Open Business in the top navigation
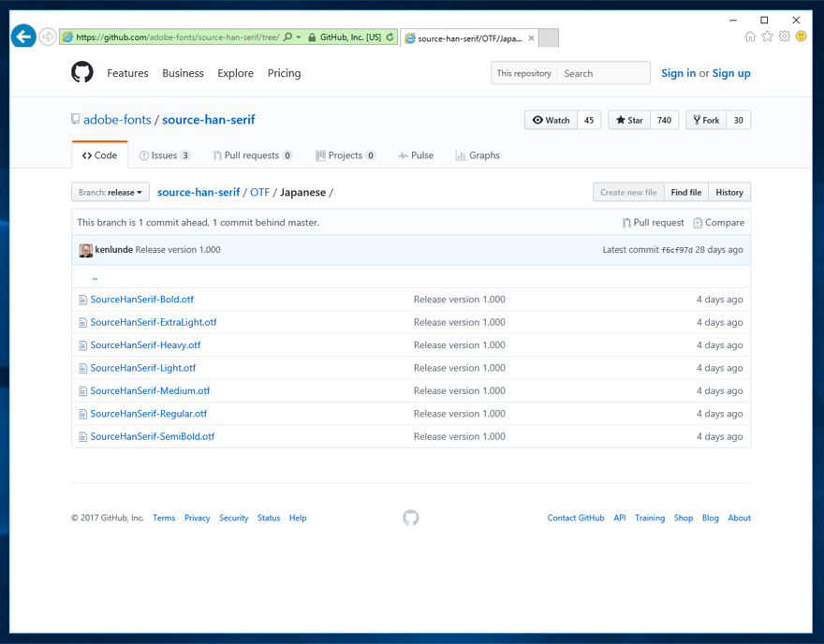 click(x=183, y=73)
